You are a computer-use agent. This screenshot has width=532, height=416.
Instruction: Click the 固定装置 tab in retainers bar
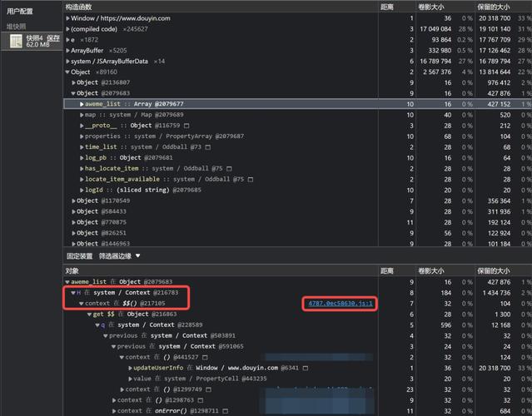coord(80,256)
